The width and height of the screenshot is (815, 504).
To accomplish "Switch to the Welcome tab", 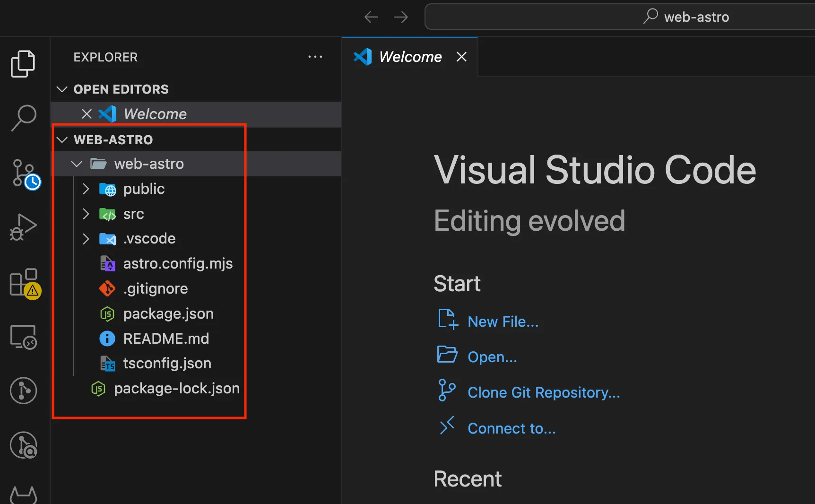I will coord(409,56).
